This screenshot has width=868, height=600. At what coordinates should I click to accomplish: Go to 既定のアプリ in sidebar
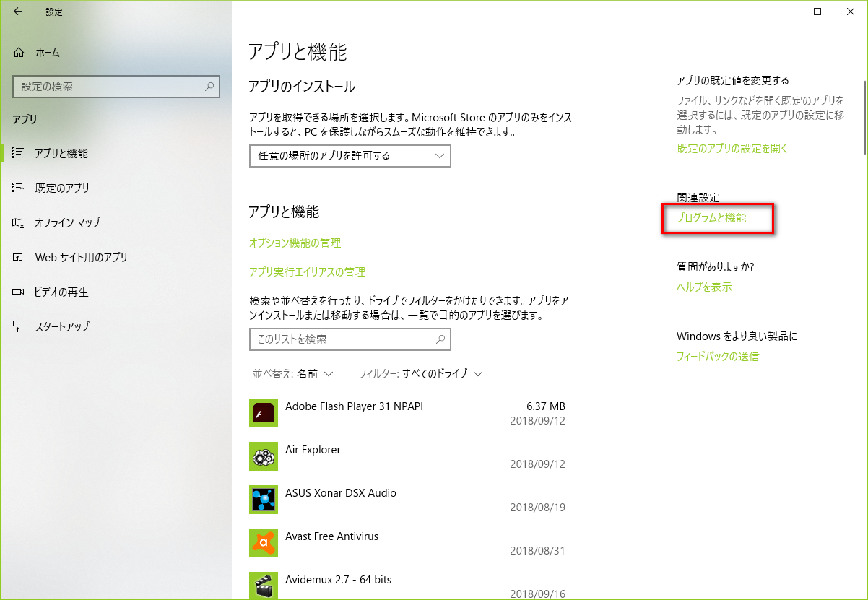(x=62, y=188)
